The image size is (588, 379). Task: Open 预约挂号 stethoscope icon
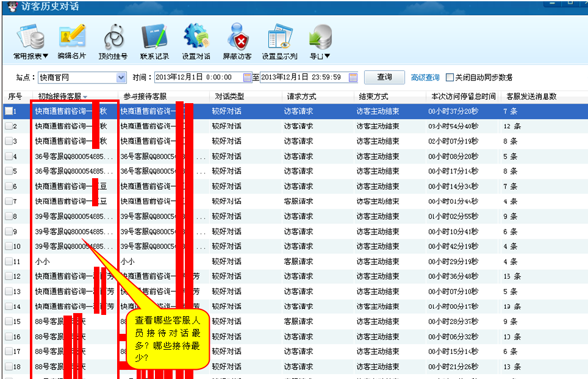113,38
